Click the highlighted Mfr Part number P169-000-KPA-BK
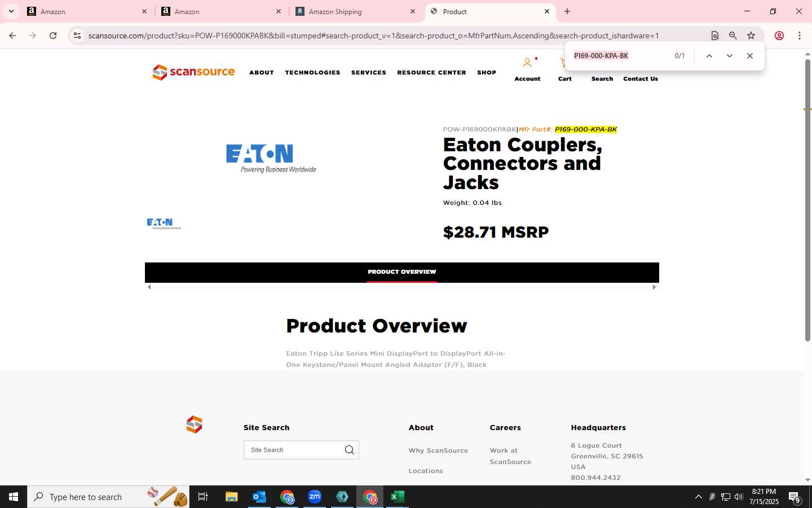This screenshot has height=508, width=812. click(585, 129)
